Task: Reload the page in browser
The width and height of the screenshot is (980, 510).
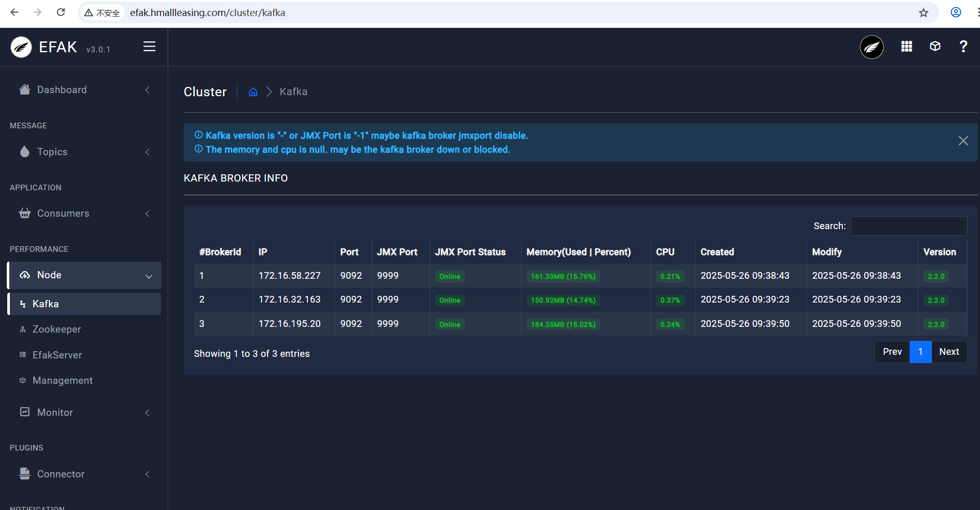Action: tap(61, 12)
